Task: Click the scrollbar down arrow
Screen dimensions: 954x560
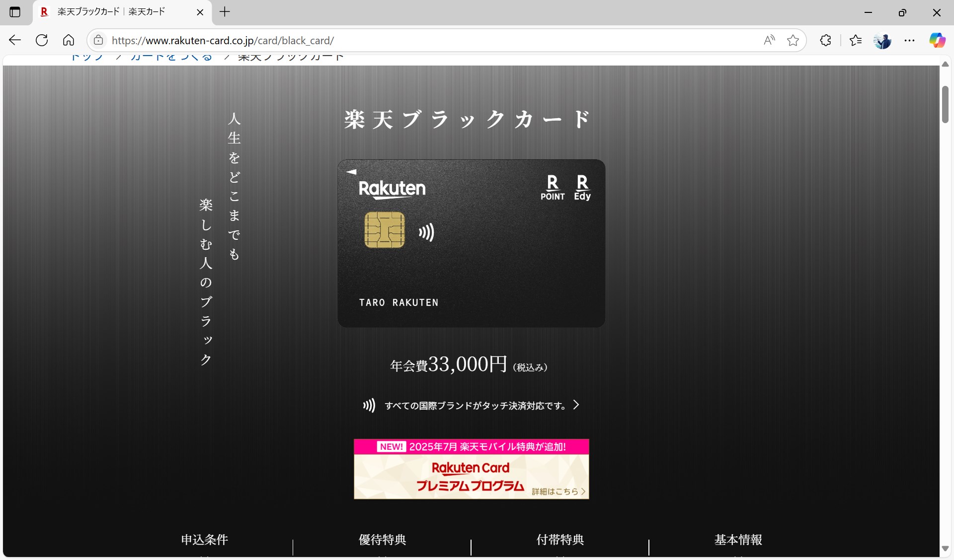Action: [945, 549]
